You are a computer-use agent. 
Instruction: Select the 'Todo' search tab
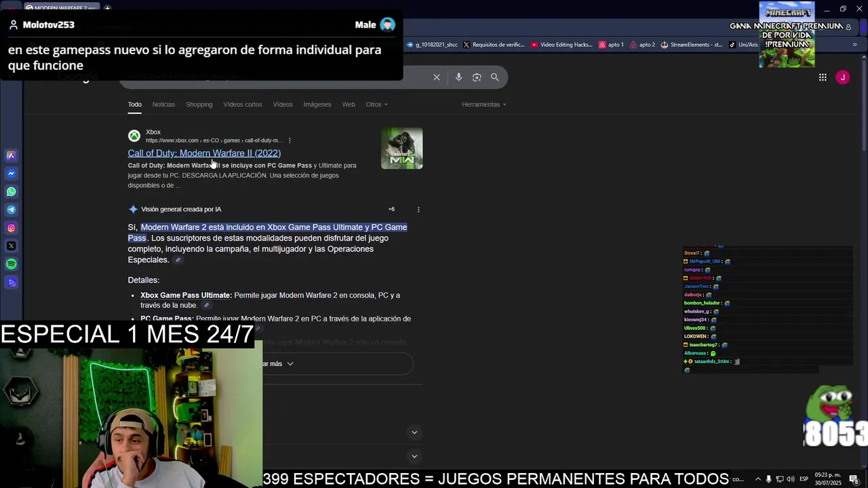tap(135, 104)
